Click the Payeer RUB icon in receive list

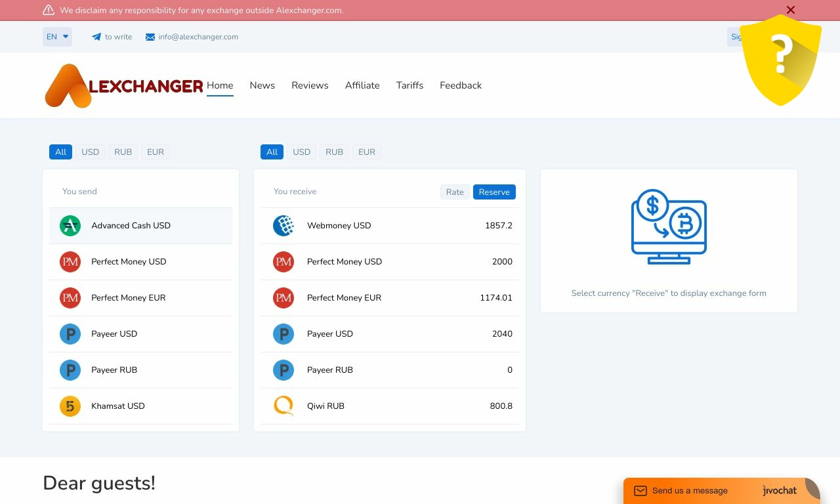tap(283, 370)
